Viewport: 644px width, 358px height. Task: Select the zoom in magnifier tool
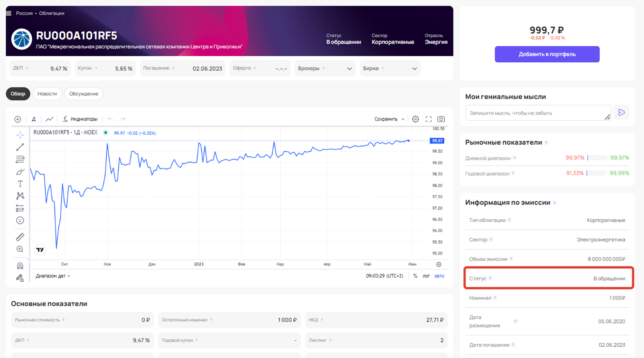point(20,249)
